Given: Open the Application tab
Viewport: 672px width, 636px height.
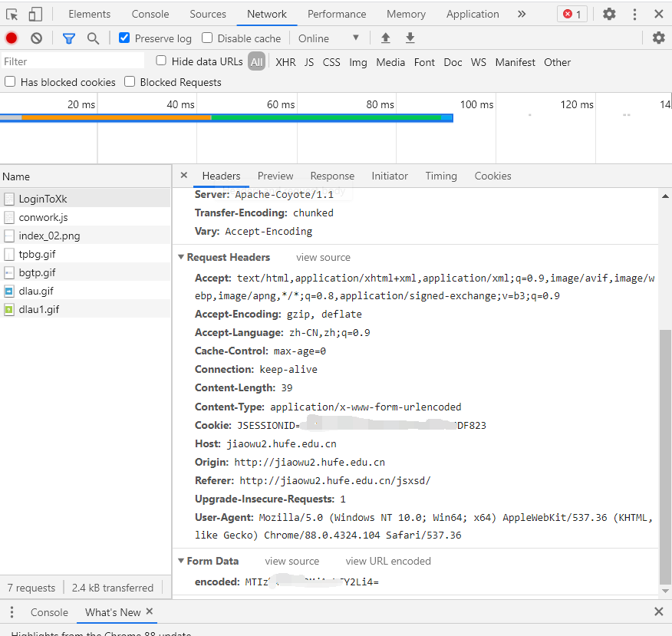Looking at the screenshot, I should (473, 14).
